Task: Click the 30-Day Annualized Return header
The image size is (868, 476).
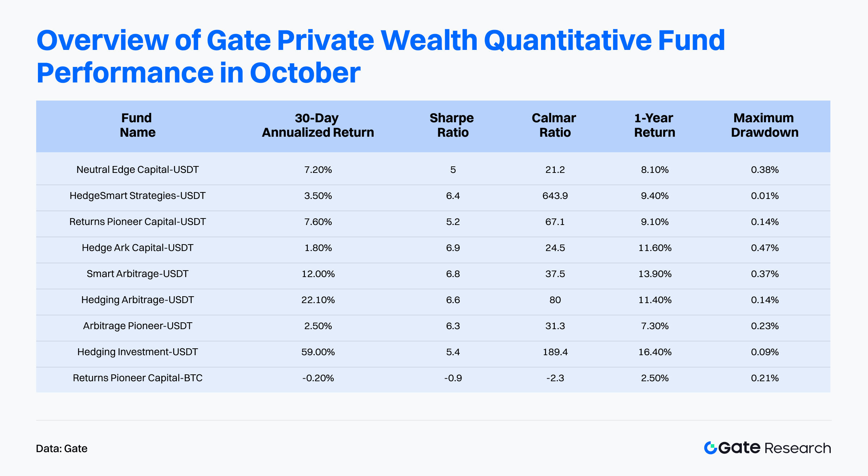Action: pos(318,125)
